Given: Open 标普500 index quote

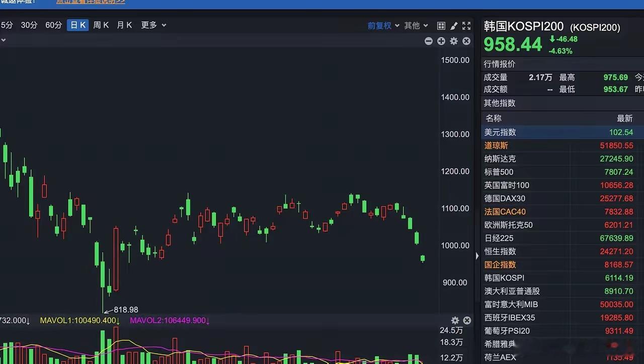Looking at the screenshot, I should pos(562,172).
